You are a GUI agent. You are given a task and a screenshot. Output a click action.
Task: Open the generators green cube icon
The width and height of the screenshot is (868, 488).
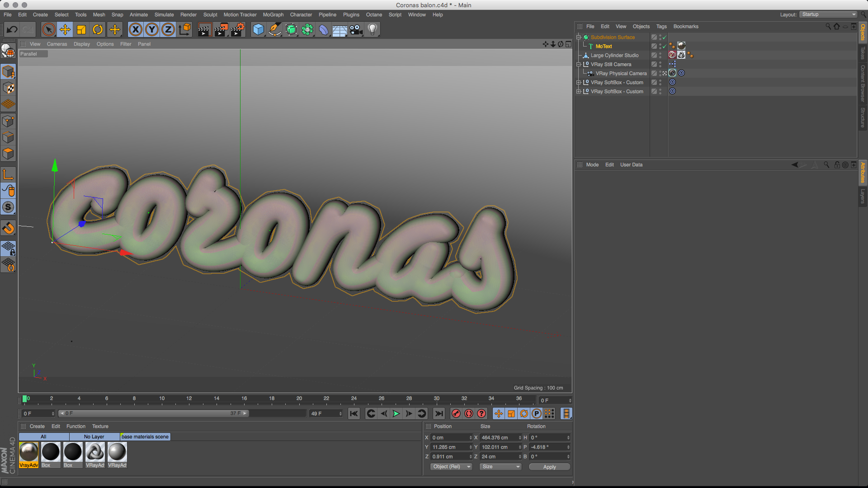pyautogui.click(x=291, y=30)
